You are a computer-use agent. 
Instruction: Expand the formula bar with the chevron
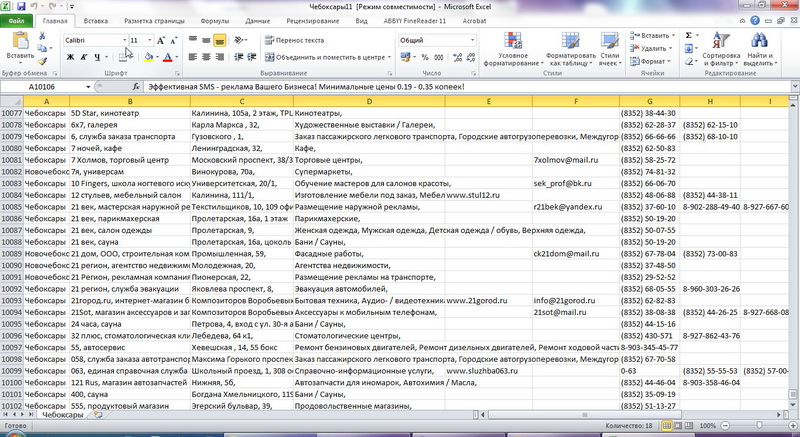pyautogui.click(x=795, y=87)
